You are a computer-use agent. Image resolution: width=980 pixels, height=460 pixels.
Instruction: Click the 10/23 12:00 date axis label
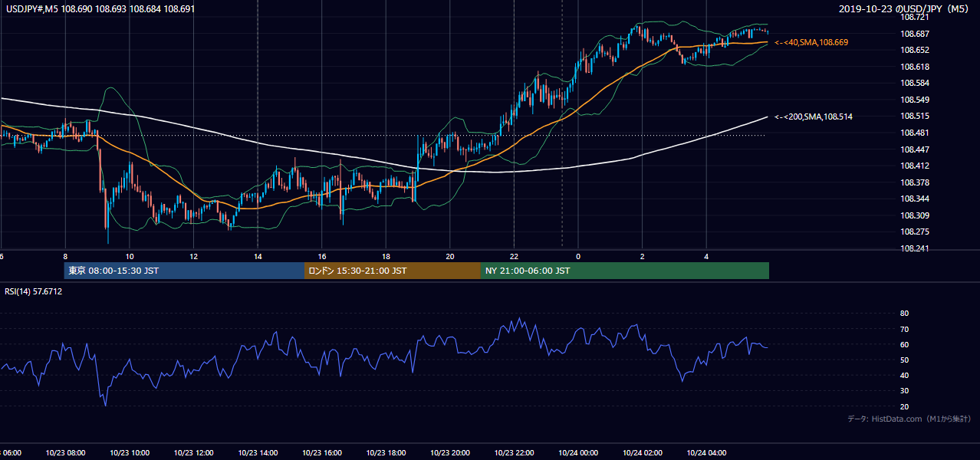pos(193,453)
